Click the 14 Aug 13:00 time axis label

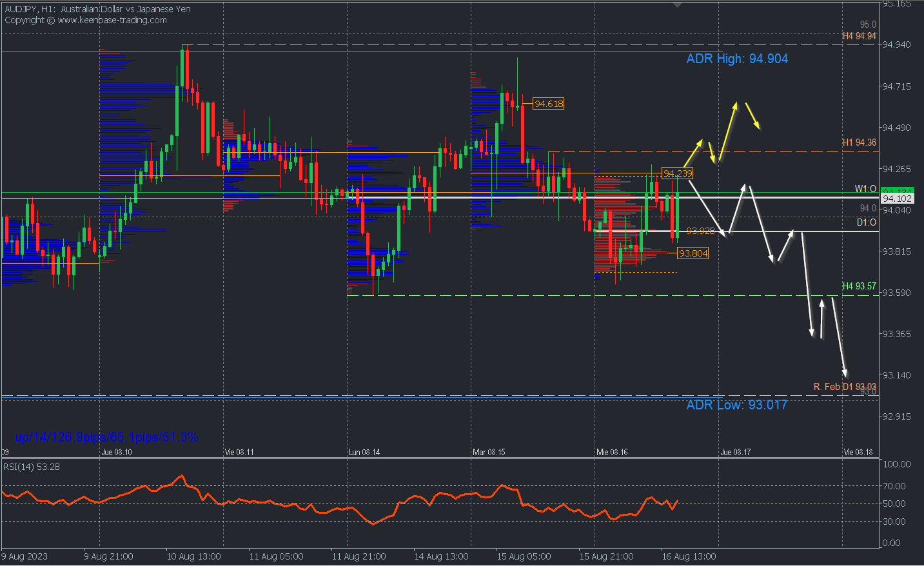(x=441, y=556)
